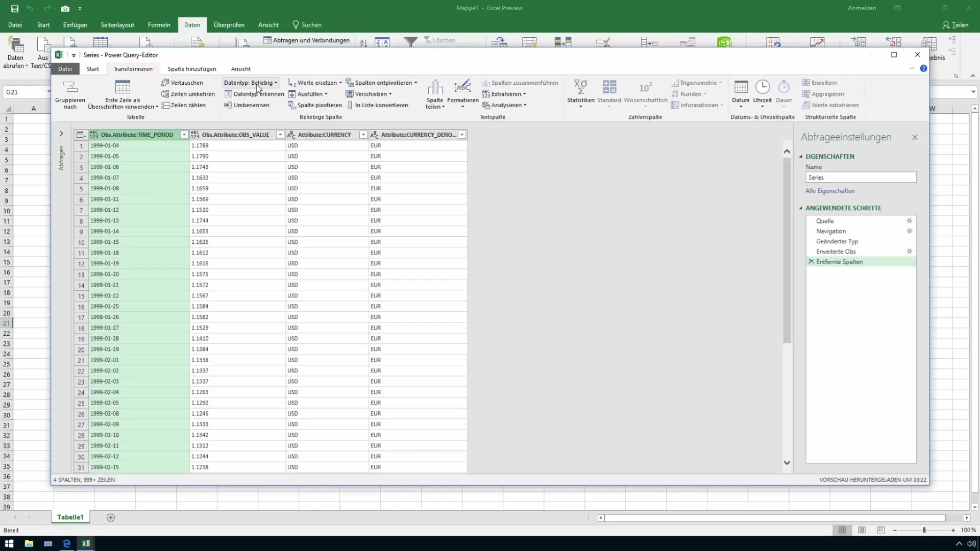The image size is (980, 551).
Task: Click Abfragen und Verbindungen in Excel
Action: pos(307,40)
